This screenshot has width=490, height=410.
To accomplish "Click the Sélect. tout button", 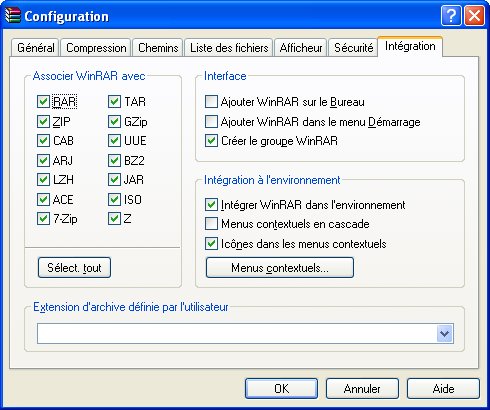I will (x=74, y=267).
